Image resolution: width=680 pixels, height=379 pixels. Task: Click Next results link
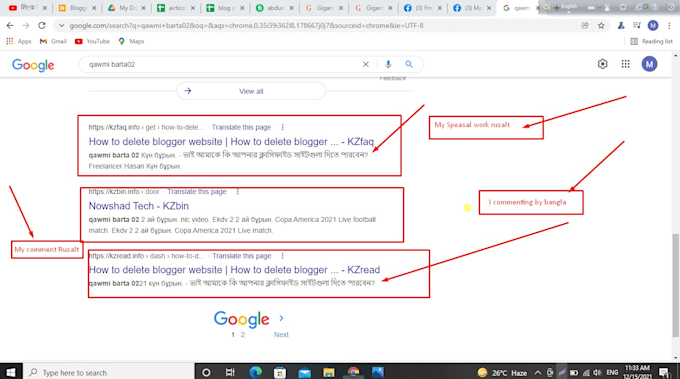(x=281, y=335)
